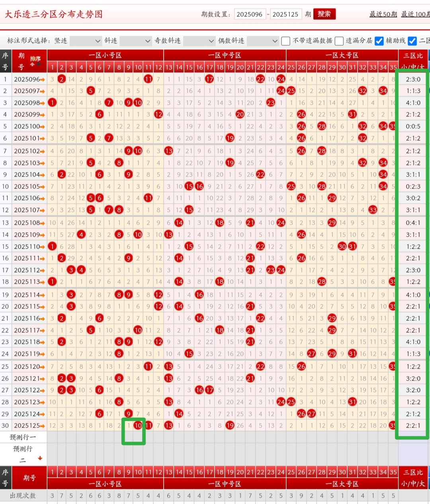Enable the 不带遗漏数据 checkbox
The height and width of the screenshot is (504, 430).
pyautogui.click(x=285, y=41)
